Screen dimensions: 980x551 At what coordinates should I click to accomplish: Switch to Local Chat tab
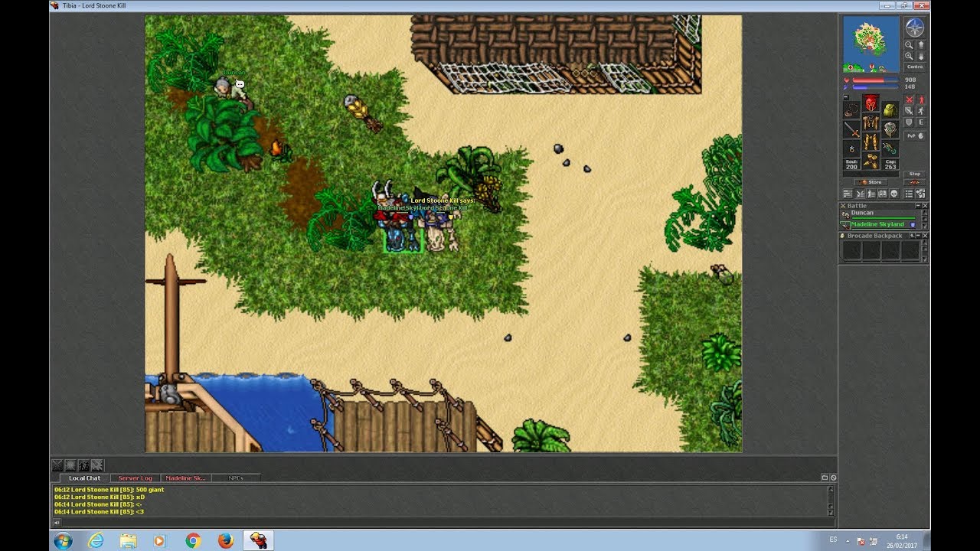click(x=84, y=478)
